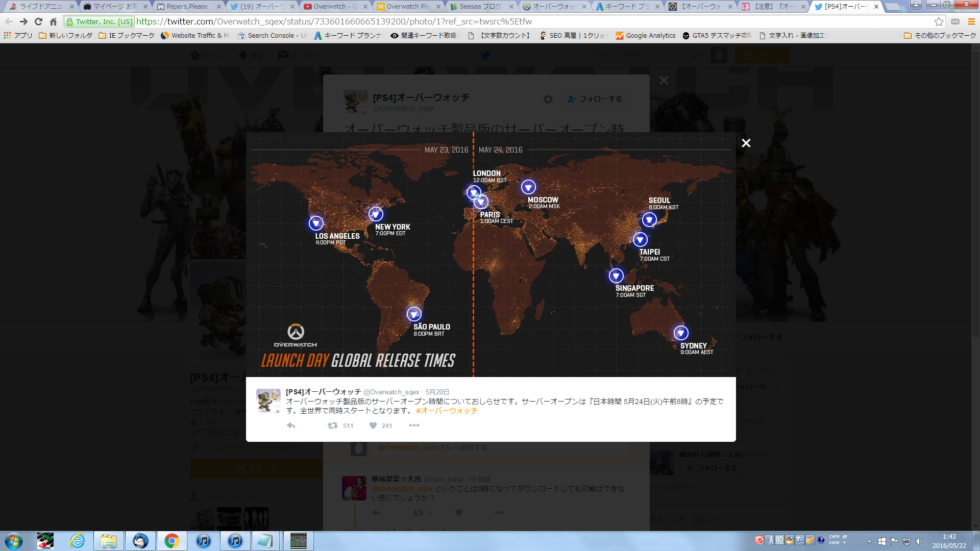Open the #オーバーウォッチ hashtag link
Screen dimensions: 980x551
(x=447, y=411)
